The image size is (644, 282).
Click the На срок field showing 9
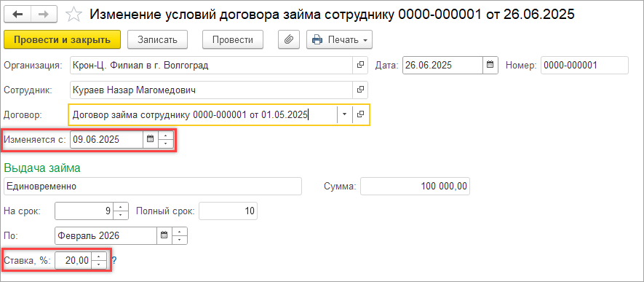pyautogui.click(x=84, y=211)
